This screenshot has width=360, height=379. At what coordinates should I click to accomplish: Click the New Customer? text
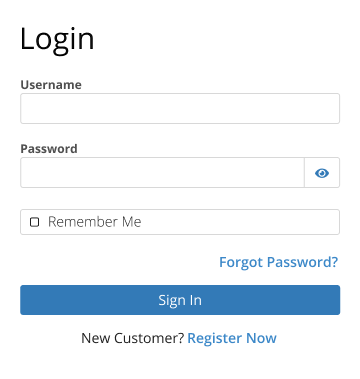(x=133, y=338)
